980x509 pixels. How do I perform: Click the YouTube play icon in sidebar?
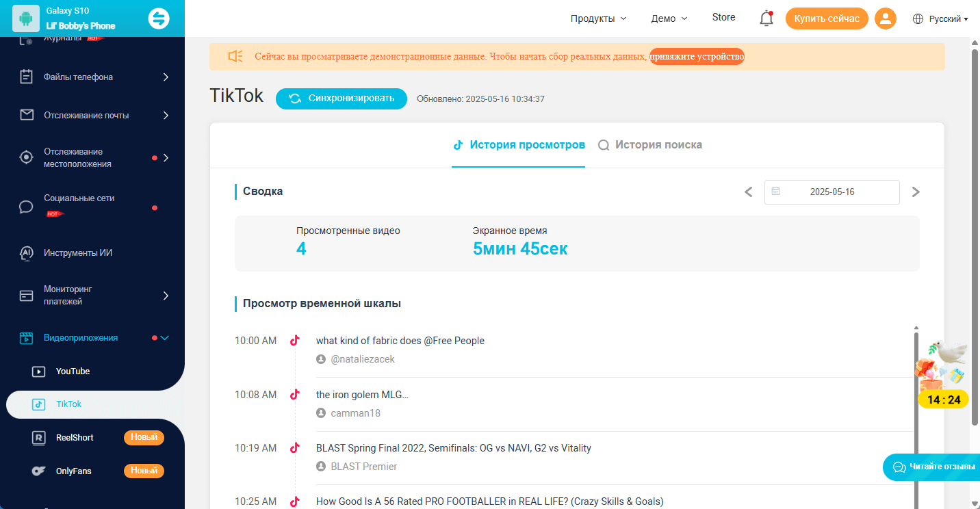click(x=39, y=371)
